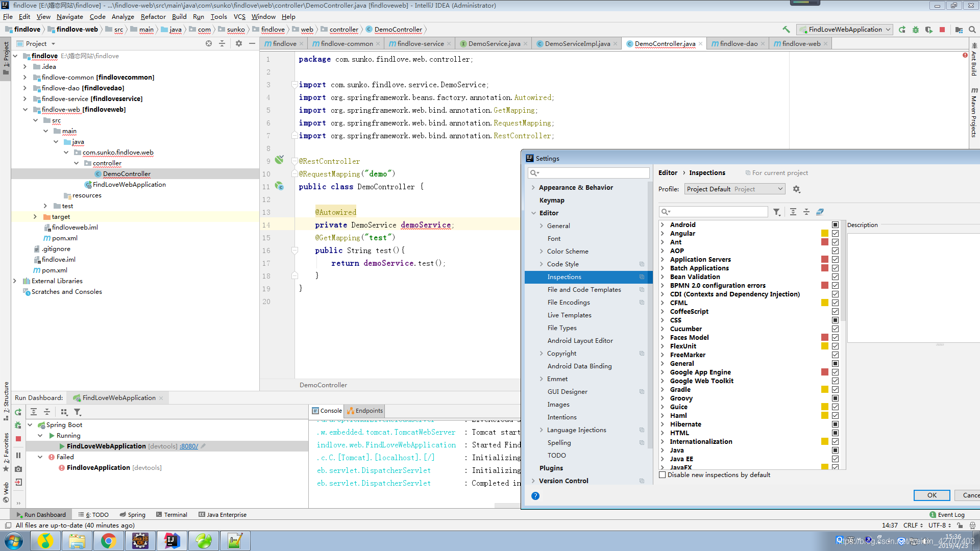Toggle the Gradle inspections checkbox

pyautogui.click(x=836, y=390)
